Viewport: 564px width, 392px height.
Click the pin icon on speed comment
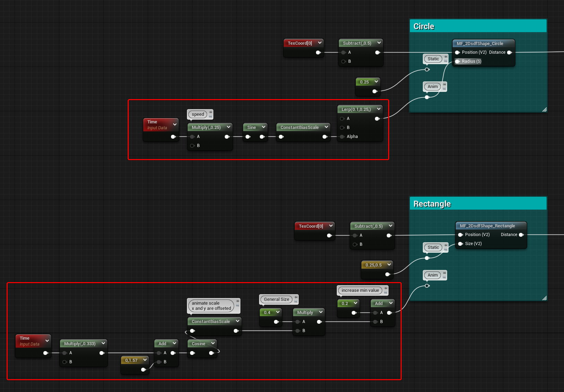coord(211,112)
